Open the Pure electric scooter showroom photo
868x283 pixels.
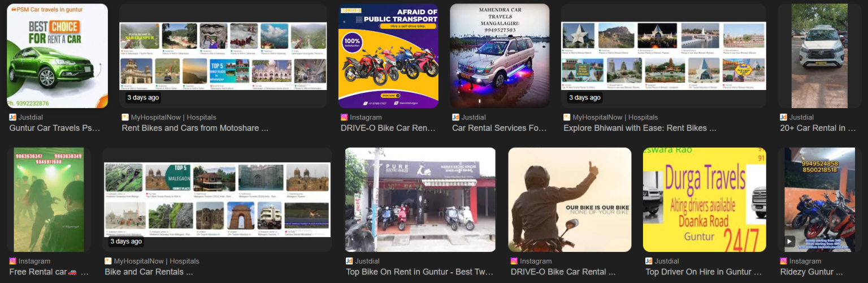[420, 200]
